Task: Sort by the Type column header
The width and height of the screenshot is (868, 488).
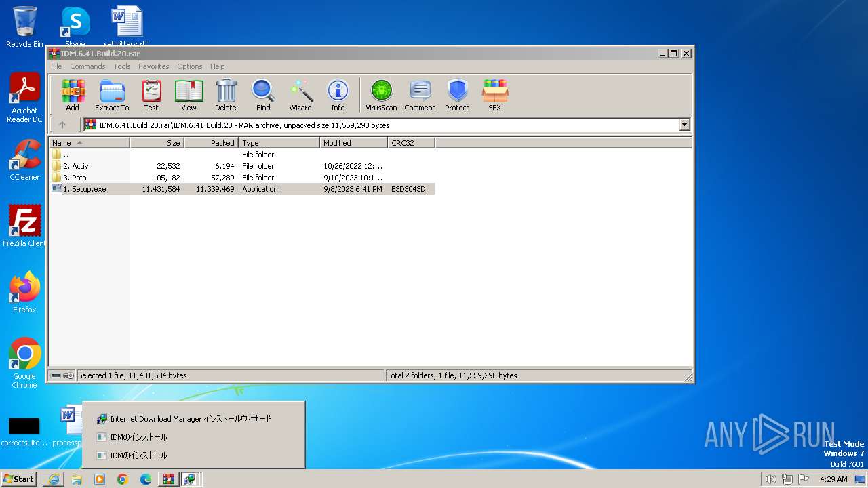Action: click(279, 143)
